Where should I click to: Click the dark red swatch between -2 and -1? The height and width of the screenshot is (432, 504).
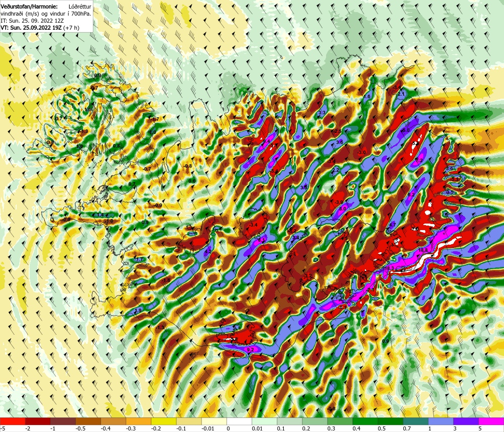click(38, 421)
